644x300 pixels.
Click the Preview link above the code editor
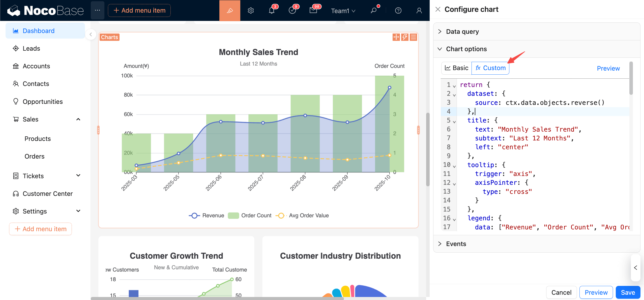[x=608, y=68]
